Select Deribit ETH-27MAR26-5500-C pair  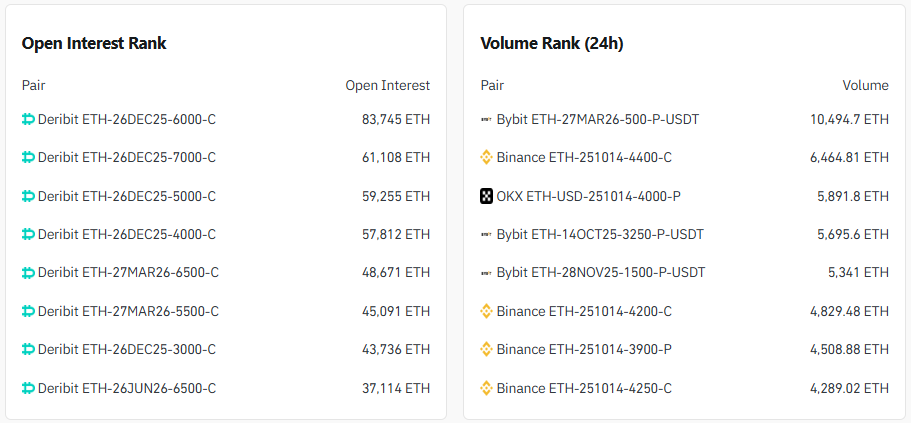pyautogui.click(x=128, y=311)
